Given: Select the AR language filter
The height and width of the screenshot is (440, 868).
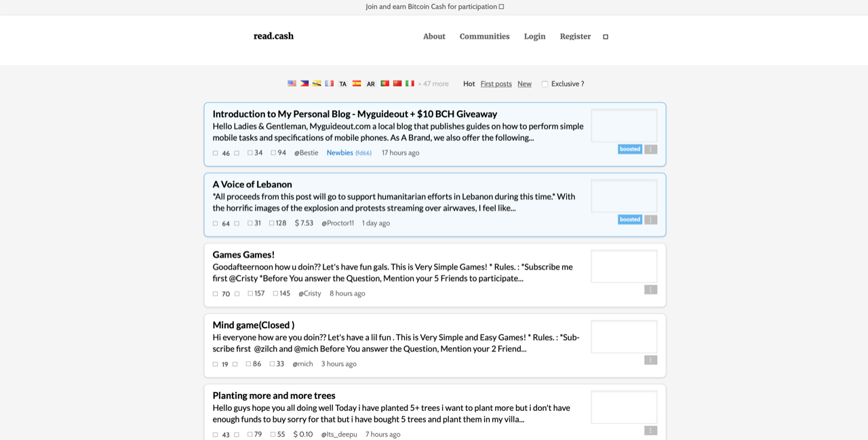Looking at the screenshot, I should coord(371,84).
